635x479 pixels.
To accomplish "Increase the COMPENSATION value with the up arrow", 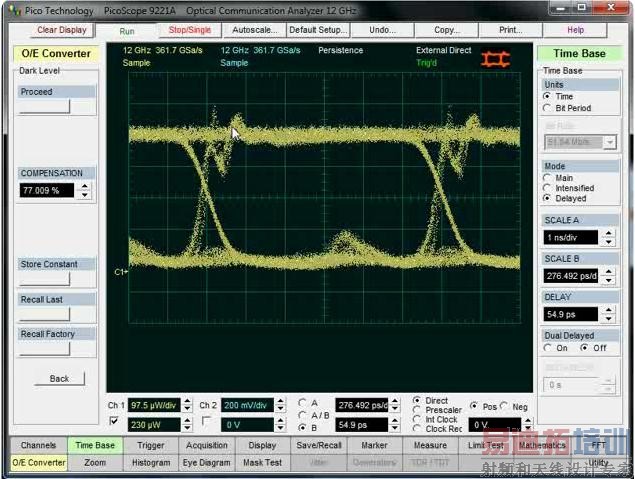I will click(x=84, y=184).
